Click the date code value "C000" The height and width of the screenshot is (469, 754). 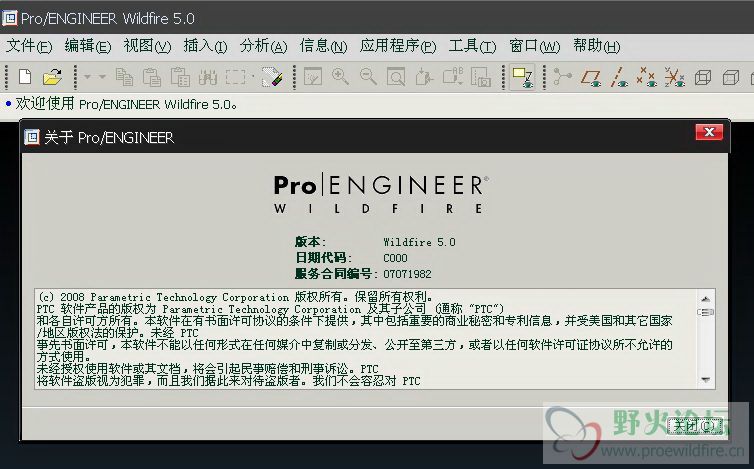tap(395, 258)
